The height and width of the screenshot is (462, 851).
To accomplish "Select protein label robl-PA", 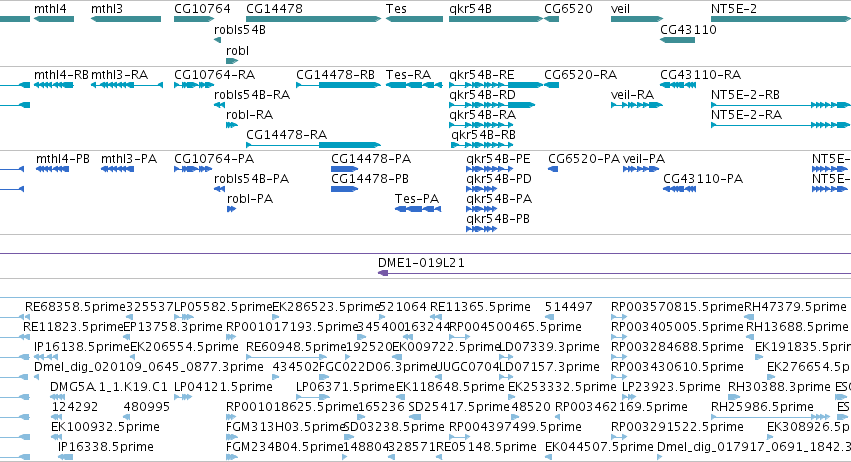I will click(x=250, y=199).
